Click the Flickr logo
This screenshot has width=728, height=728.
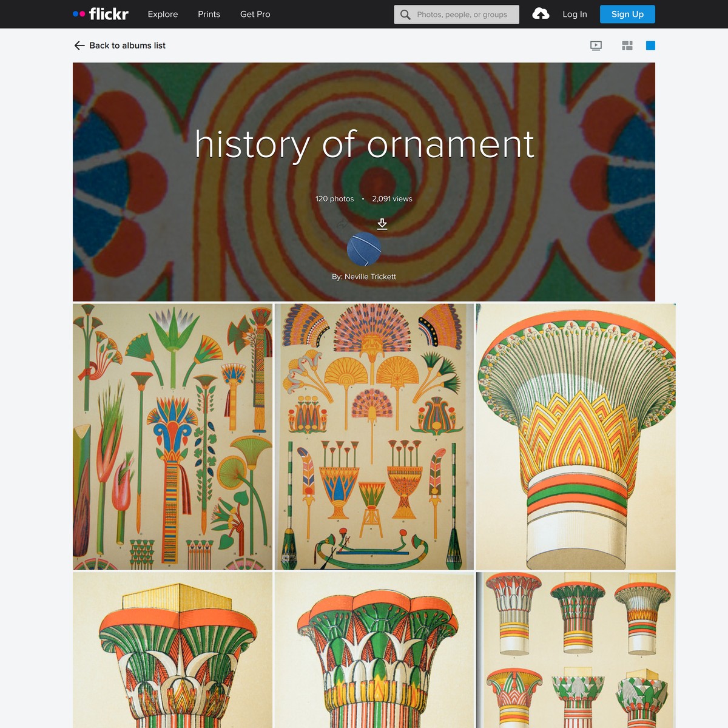(x=101, y=14)
